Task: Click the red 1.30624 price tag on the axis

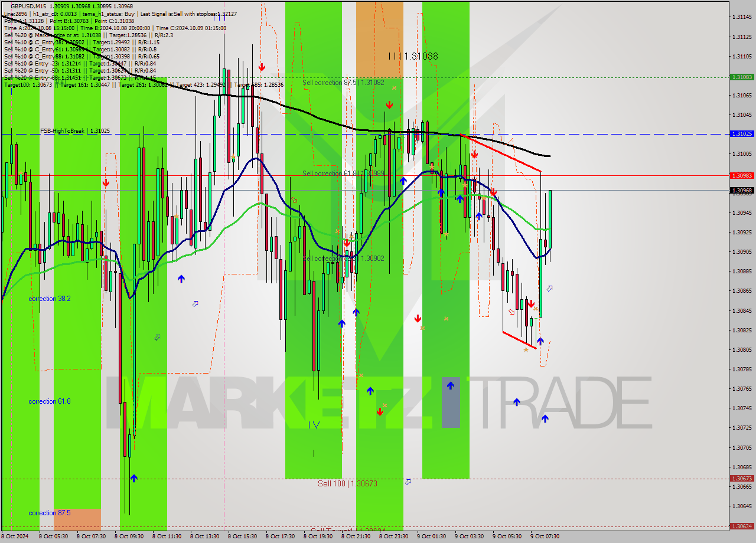Action: click(x=742, y=526)
